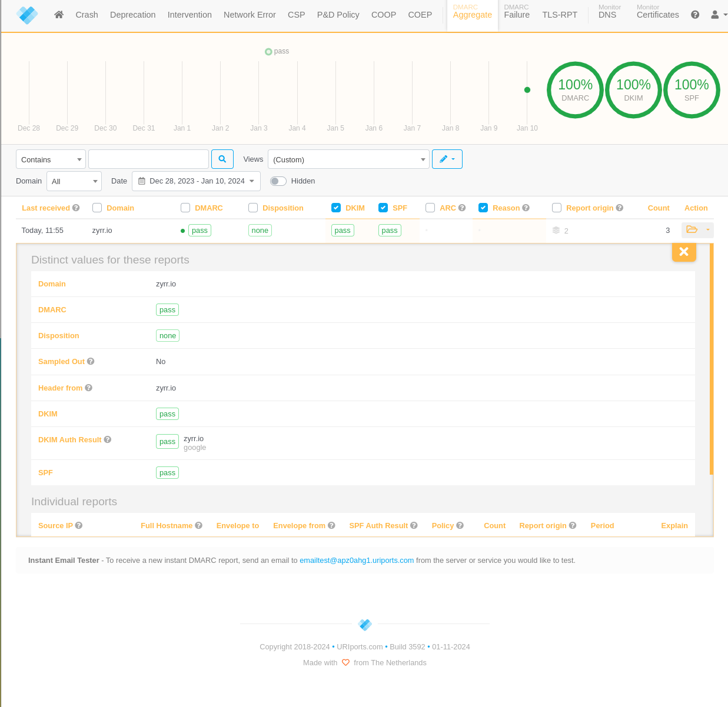Click the layered reports stack icon next to 2
This screenshot has width=728, height=707.
click(556, 230)
